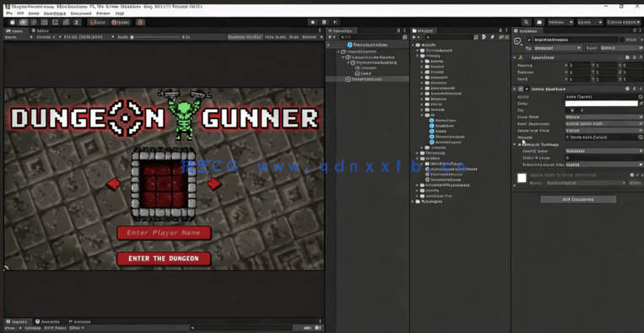Toggle the Hierarchy panel lock icon

pyautogui.click(x=398, y=30)
